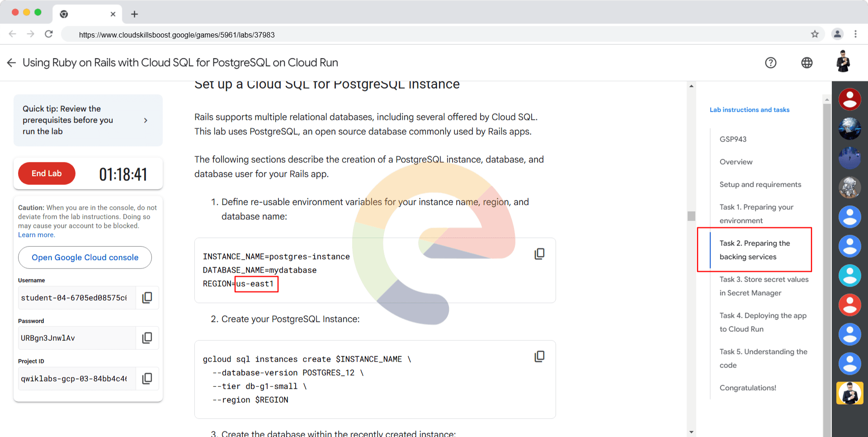
Task: Close the current browser tab
Action: 113,14
